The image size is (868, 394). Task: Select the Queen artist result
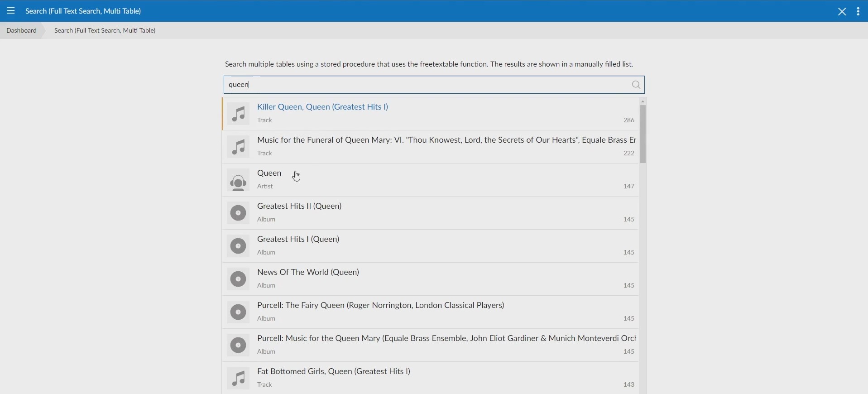tap(269, 173)
